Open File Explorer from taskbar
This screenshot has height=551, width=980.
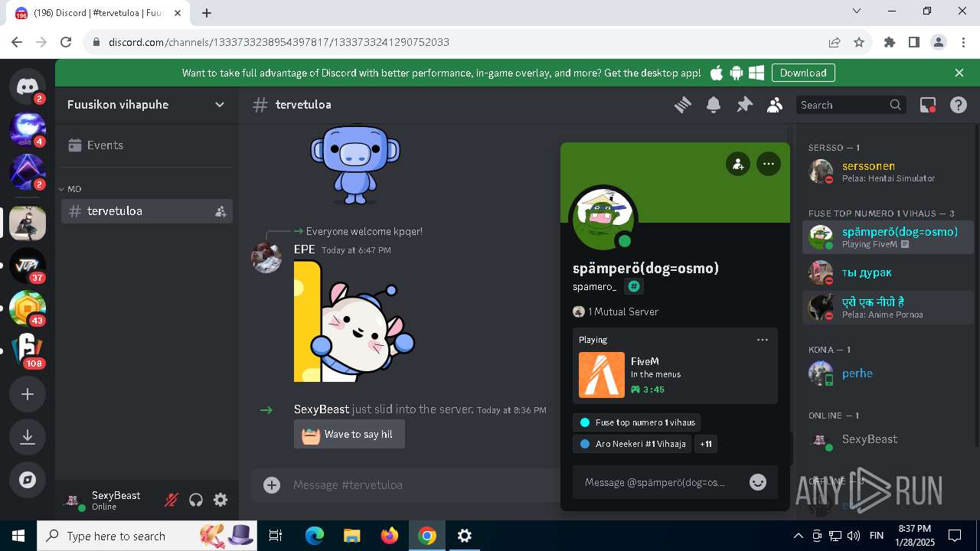coord(352,536)
